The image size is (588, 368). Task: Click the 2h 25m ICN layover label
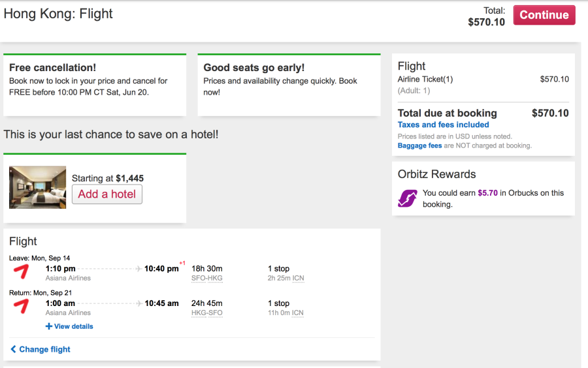coord(286,278)
